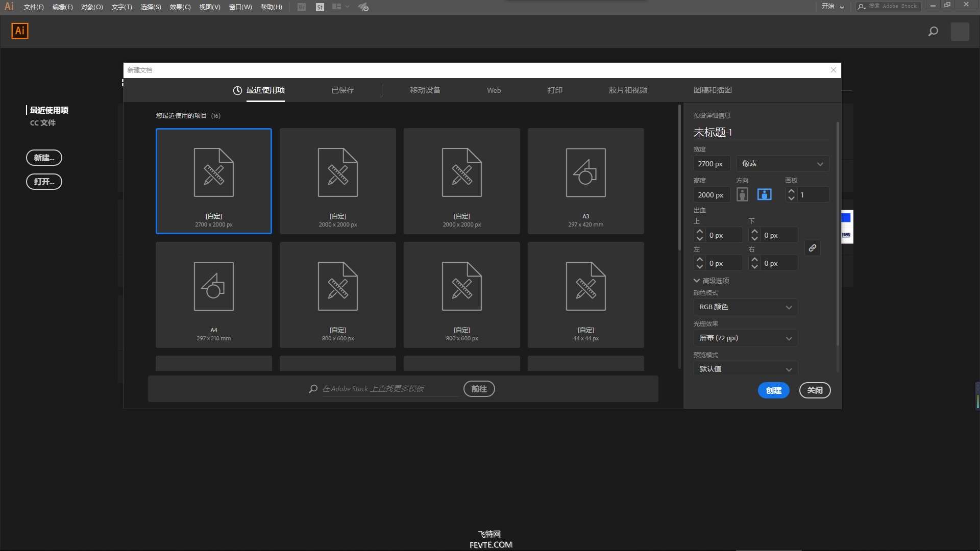Click the blue 创建 create button

773,390
